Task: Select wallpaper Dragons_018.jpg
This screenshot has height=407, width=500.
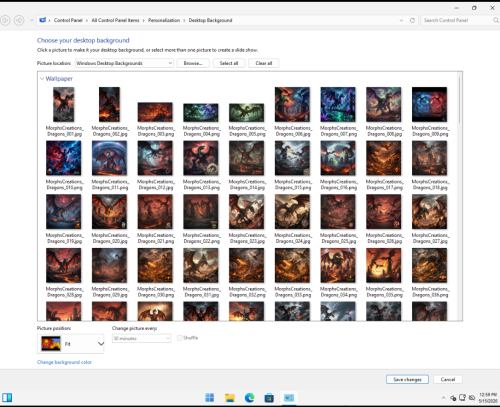Action: point(429,158)
